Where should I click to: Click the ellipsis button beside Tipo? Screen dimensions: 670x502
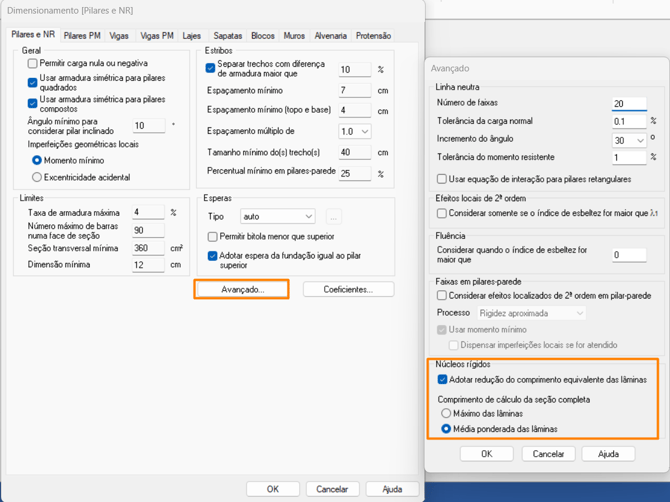coord(333,216)
